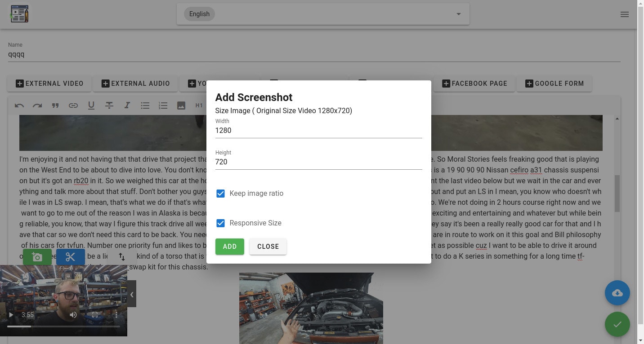Open the English language dropdown arrow

point(459,14)
